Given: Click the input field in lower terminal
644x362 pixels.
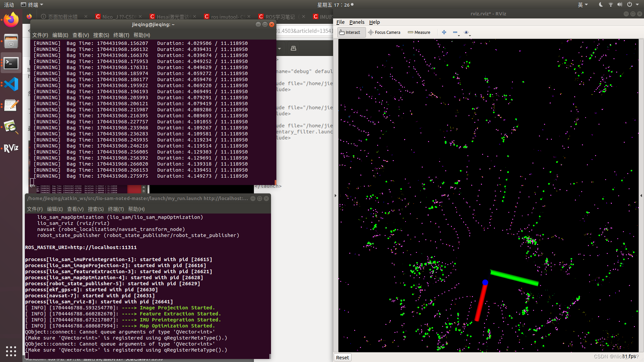Looking at the screenshot, I should tap(28, 355).
